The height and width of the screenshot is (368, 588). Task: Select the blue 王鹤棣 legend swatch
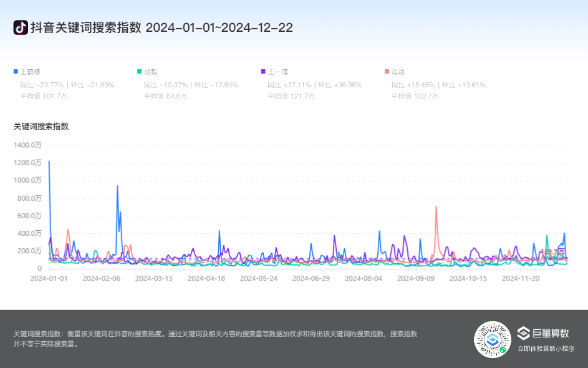tap(16, 71)
